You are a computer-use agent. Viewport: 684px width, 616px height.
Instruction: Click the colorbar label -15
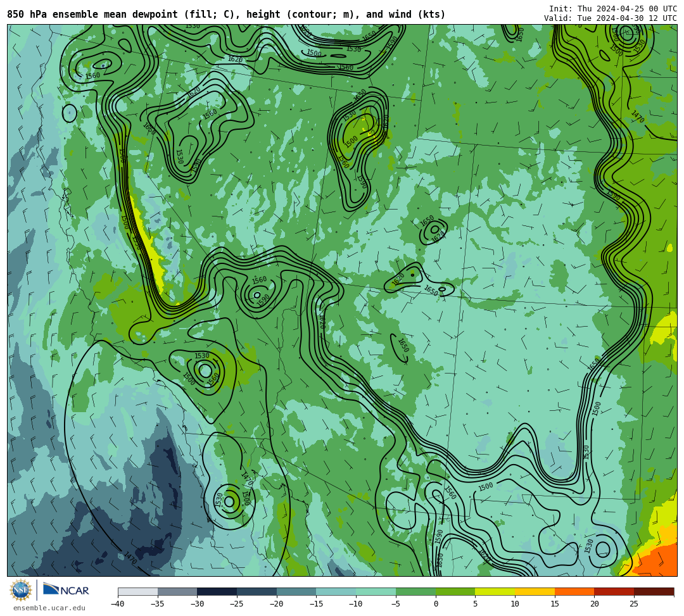(316, 604)
